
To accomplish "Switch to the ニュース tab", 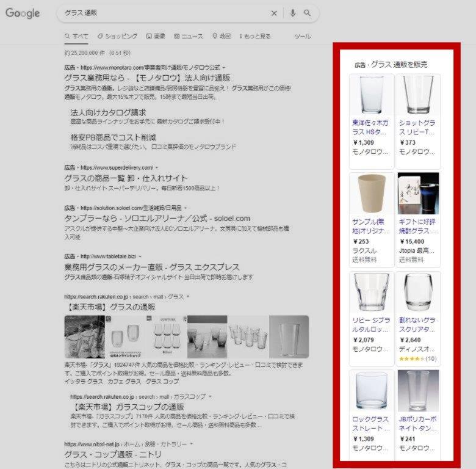I will [x=189, y=36].
